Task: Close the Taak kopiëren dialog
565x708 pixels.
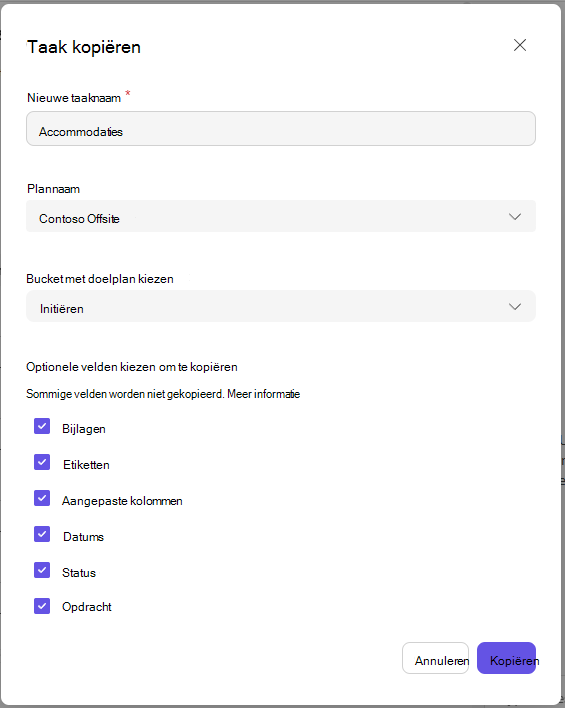Action: click(520, 45)
